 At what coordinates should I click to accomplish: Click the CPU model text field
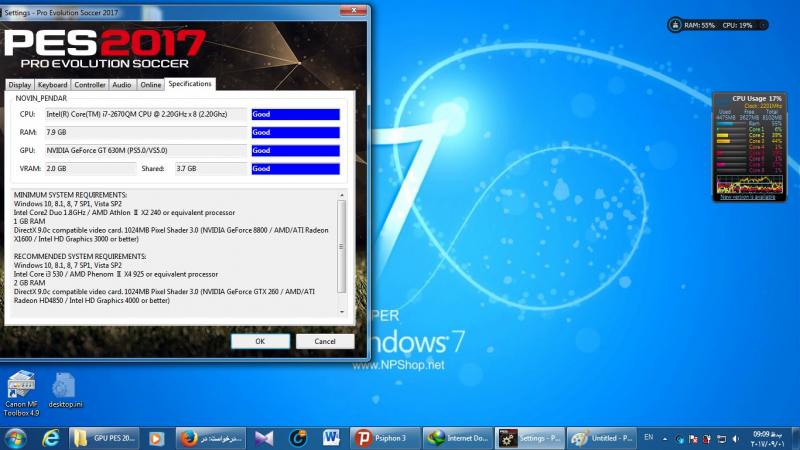coord(146,114)
